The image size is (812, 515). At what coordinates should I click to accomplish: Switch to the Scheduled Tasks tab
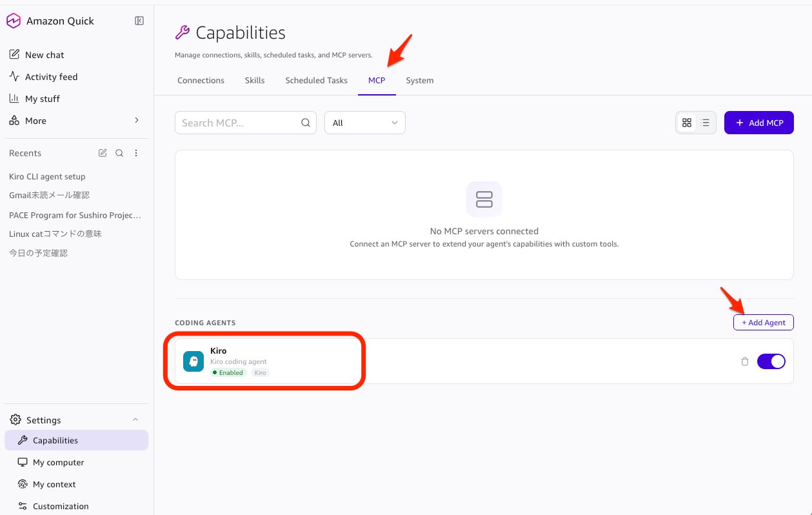pos(316,81)
